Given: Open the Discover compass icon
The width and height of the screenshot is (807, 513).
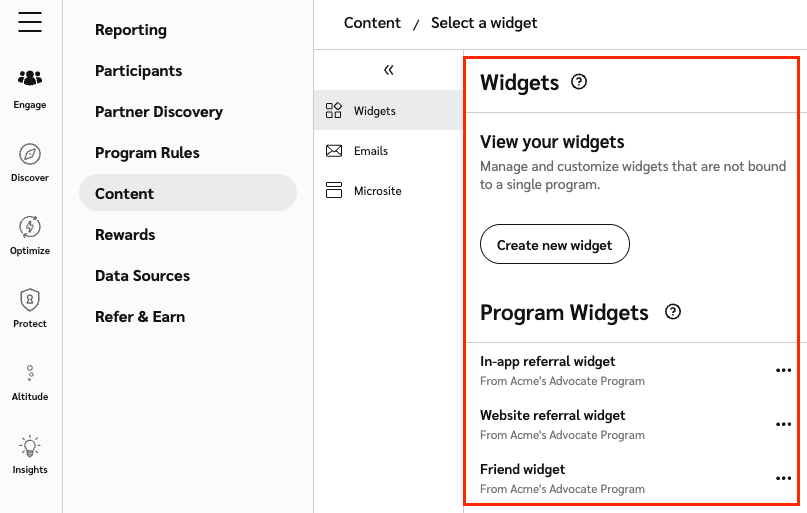Looking at the screenshot, I should click(x=30, y=153).
